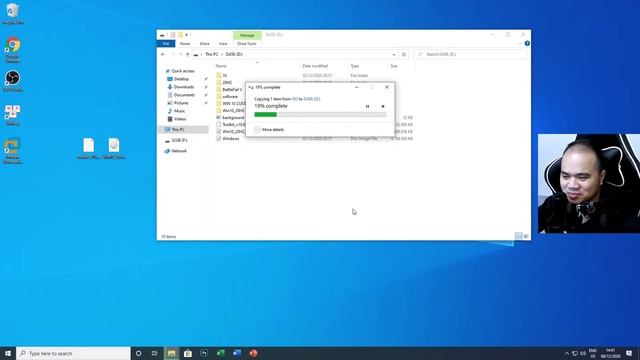The width and height of the screenshot is (640, 360).
Task: Select the 32GB (F:) drive in sidebar
Action: 176,140
